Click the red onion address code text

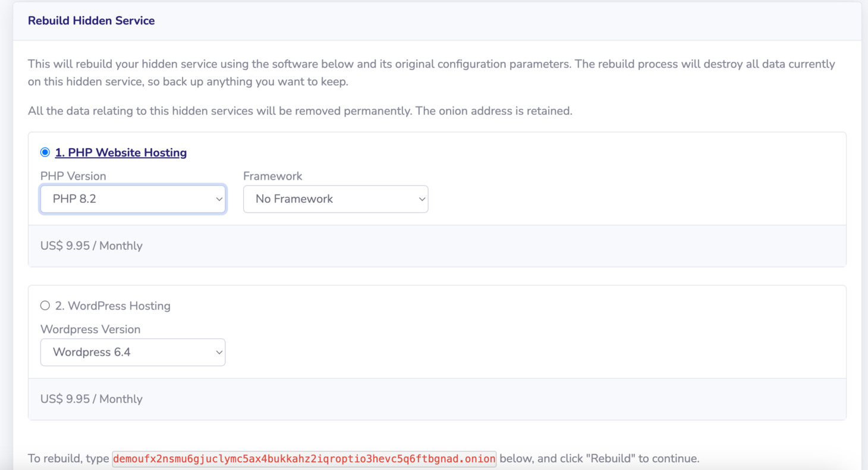304,459
